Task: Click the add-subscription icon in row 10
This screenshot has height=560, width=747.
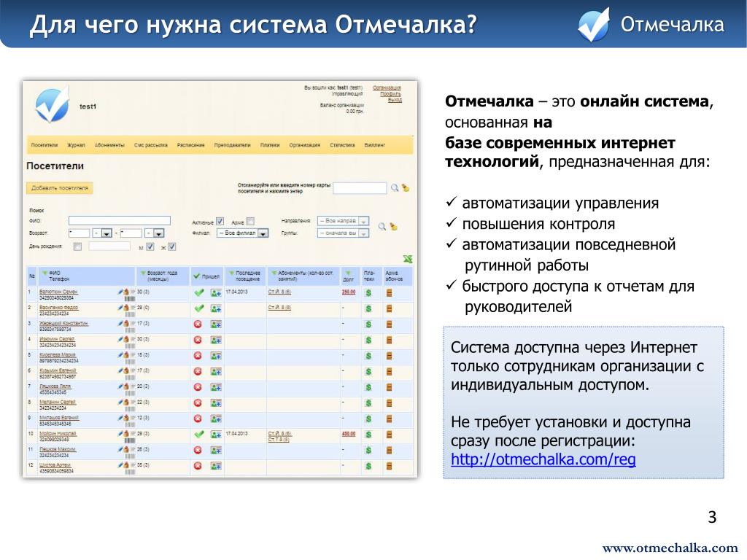Action: point(216,435)
